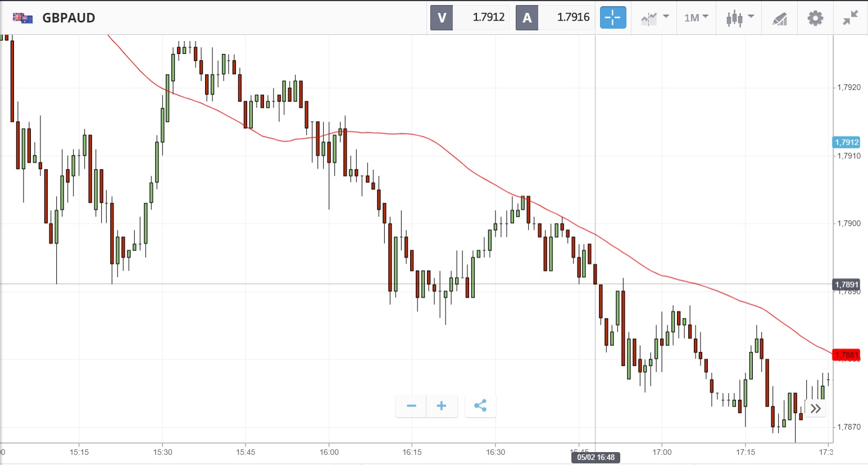Click the blue 1,7912 price label
868x465 pixels.
point(847,143)
